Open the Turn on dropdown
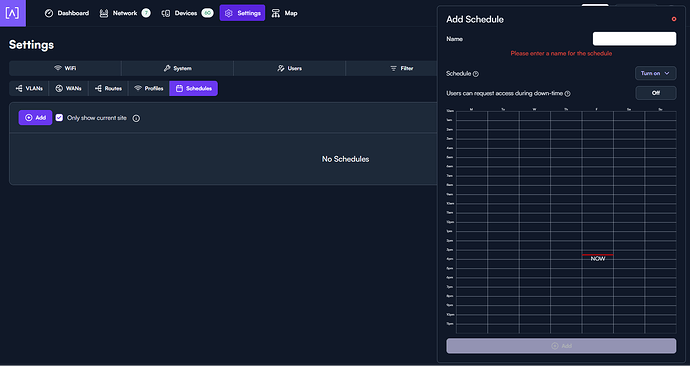The image size is (690, 366). pos(655,73)
